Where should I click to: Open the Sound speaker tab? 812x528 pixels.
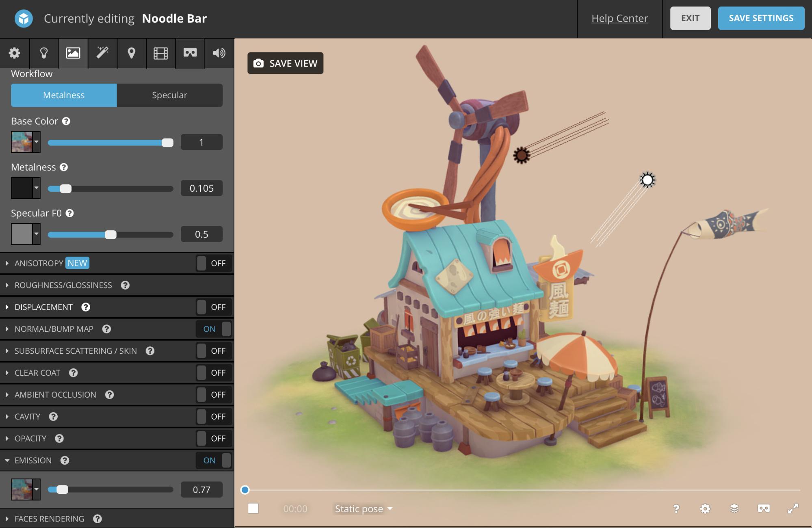[x=219, y=53]
